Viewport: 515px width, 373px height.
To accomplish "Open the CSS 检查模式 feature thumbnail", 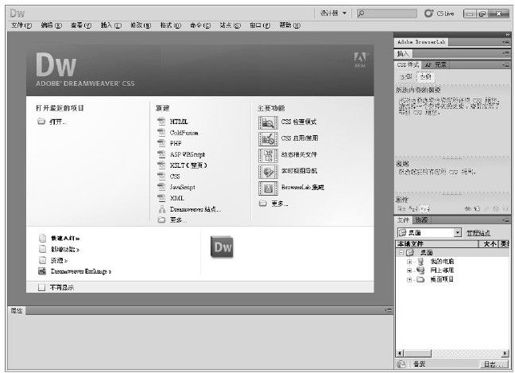I will tap(268, 123).
